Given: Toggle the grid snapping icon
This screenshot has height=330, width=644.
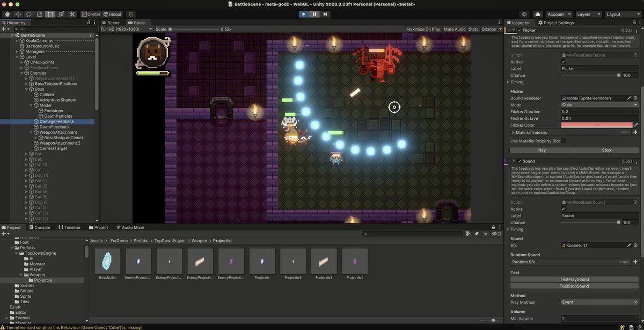Looking at the screenshot, I should 132,14.
